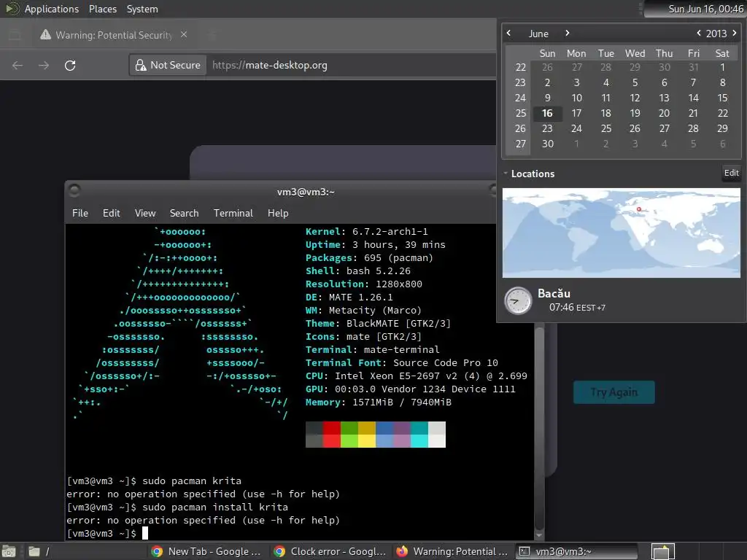This screenshot has width=747, height=560.
Task: Go to the next month after June
Action: (x=567, y=33)
